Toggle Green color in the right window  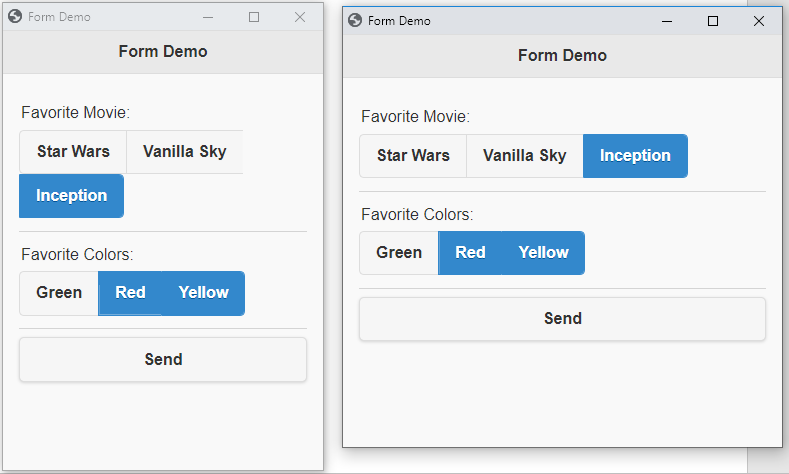pos(399,253)
